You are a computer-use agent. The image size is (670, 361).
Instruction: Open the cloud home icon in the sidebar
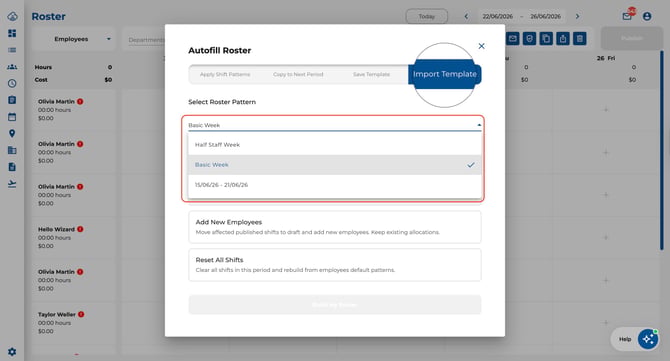coord(12,16)
